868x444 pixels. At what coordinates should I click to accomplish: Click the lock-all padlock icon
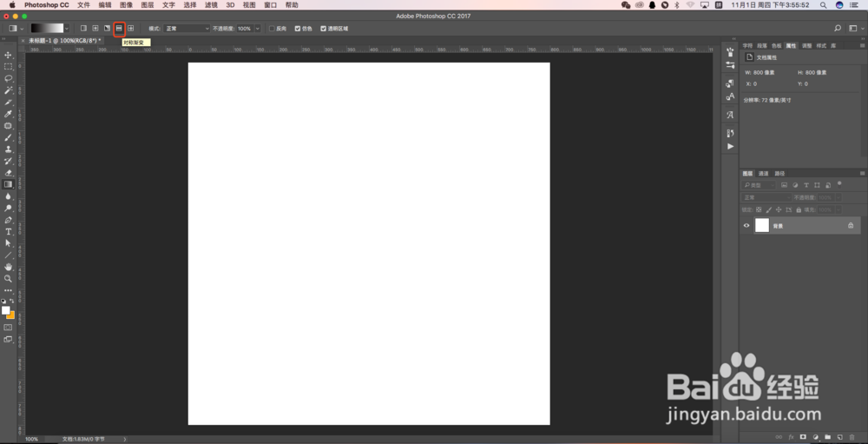[799, 210]
